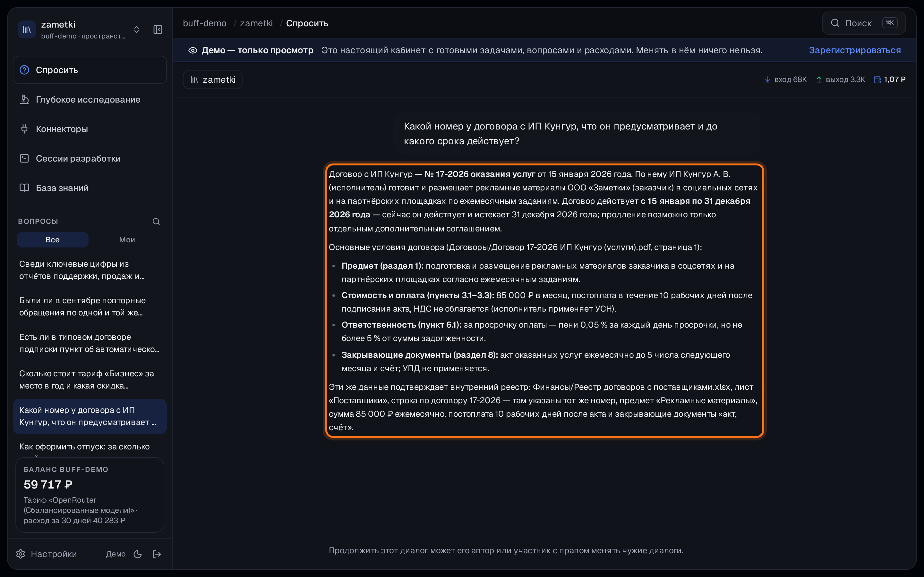Go to Сессии разработки
Viewport: 924px width, 577px height.
pyautogui.click(x=90, y=158)
